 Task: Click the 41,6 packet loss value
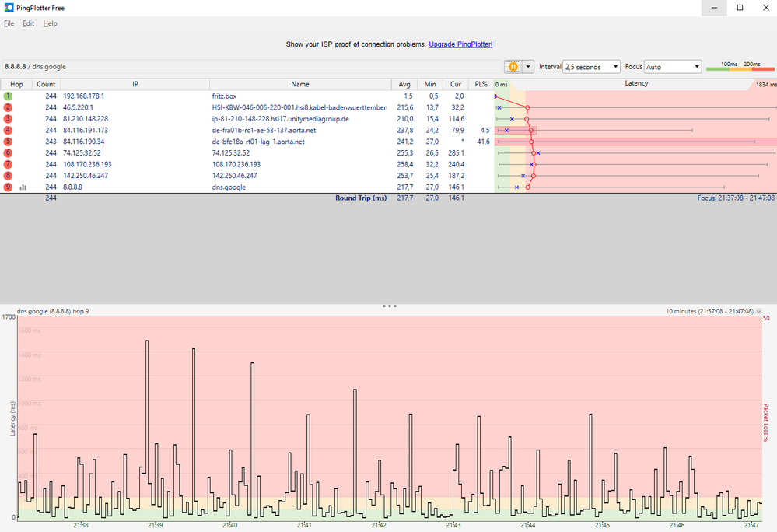pyautogui.click(x=483, y=142)
